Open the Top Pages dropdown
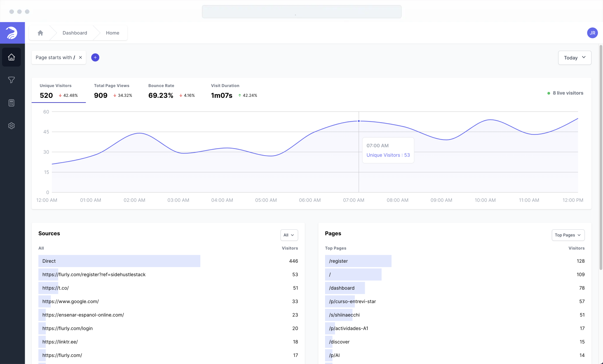 click(x=568, y=235)
